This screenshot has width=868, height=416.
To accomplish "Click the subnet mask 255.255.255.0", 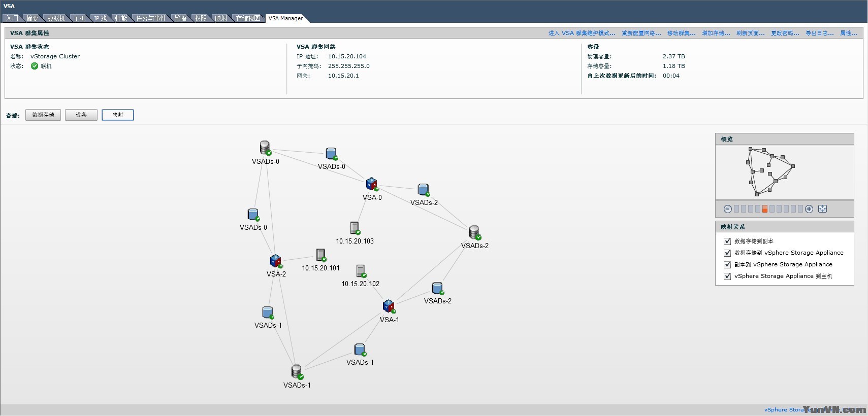I will coord(349,66).
